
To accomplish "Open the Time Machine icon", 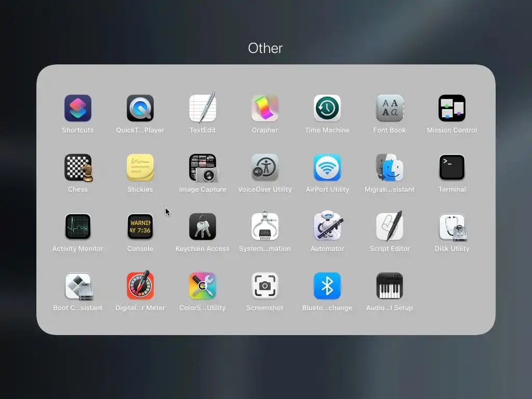I will [x=327, y=108].
